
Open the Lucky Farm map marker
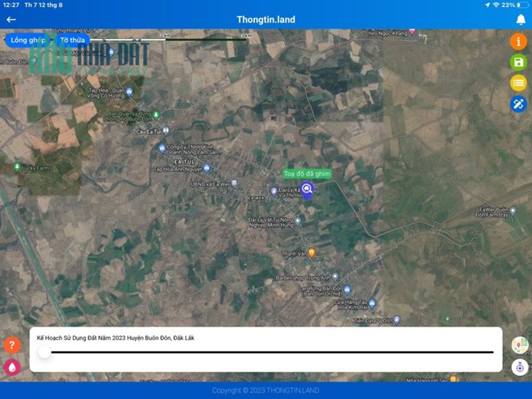[17, 167]
